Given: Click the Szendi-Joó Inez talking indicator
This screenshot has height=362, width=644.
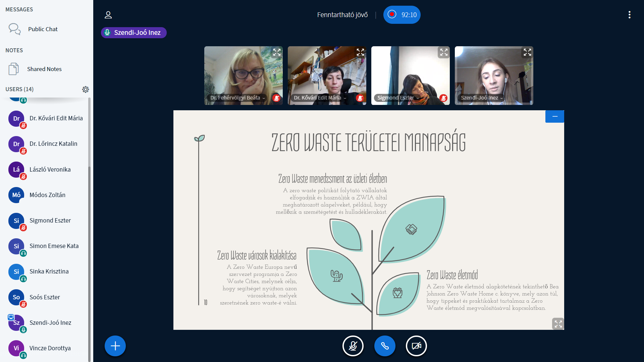Looking at the screenshot, I should [x=134, y=33].
